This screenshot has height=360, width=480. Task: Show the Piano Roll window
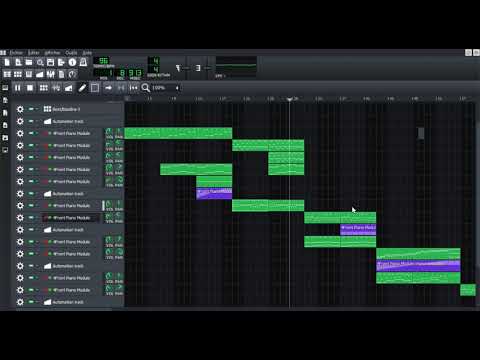click(29, 74)
